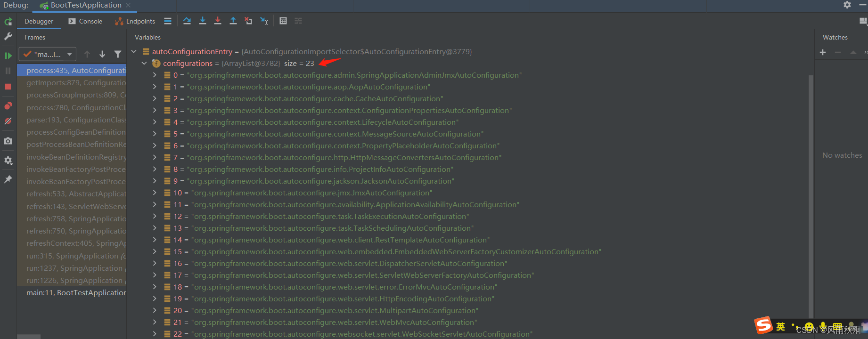Image resolution: width=868 pixels, height=339 pixels.
Task: Move to next frame down arrow
Action: (102, 55)
